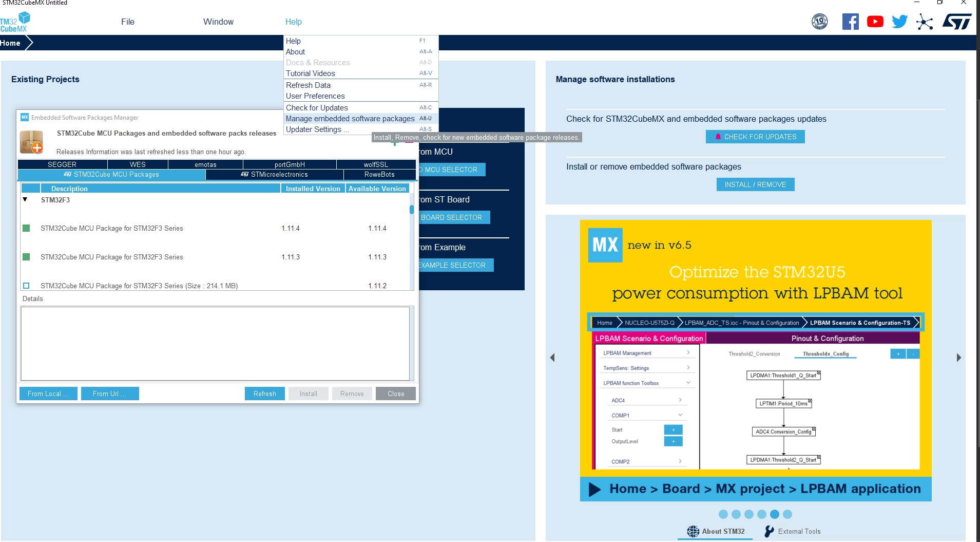Open the External Tools tab

(x=793, y=531)
